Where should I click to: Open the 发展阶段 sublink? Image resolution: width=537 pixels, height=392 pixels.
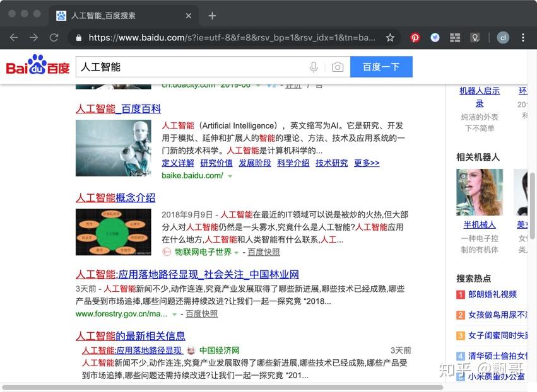pos(255,163)
